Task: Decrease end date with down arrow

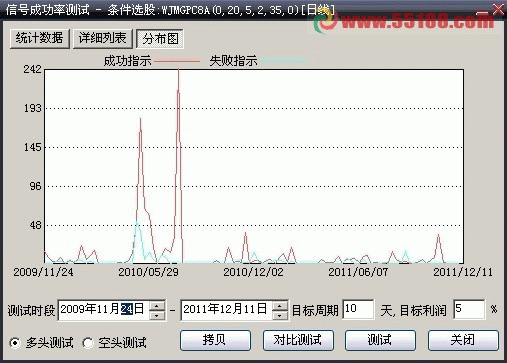Action: click(280, 315)
